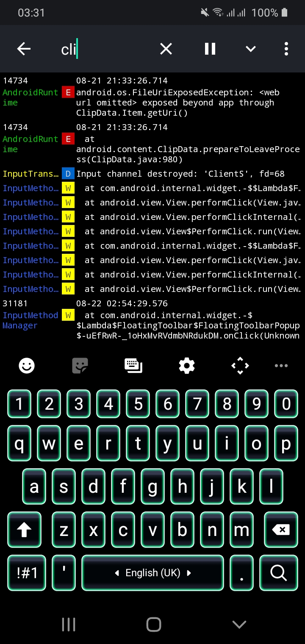Tap the number 1 key

click(x=19, y=404)
